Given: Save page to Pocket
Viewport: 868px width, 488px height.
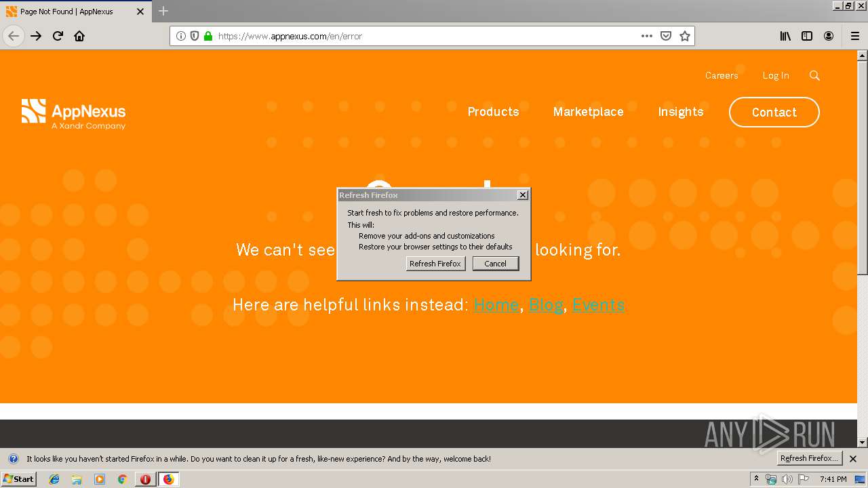Looking at the screenshot, I should coord(666,36).
